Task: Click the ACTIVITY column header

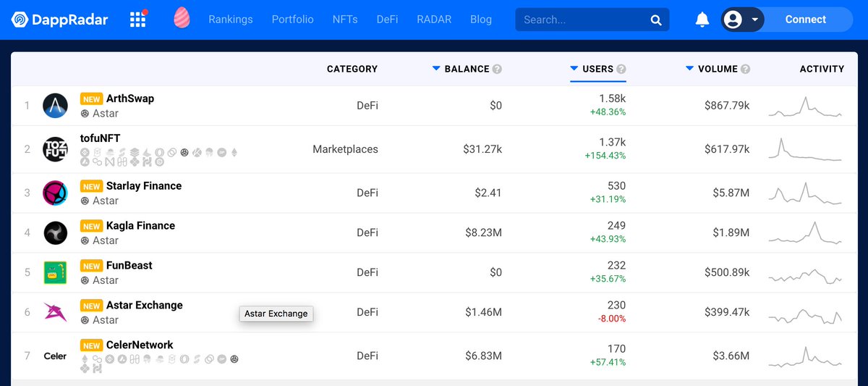Action: (x=822, y=69)
